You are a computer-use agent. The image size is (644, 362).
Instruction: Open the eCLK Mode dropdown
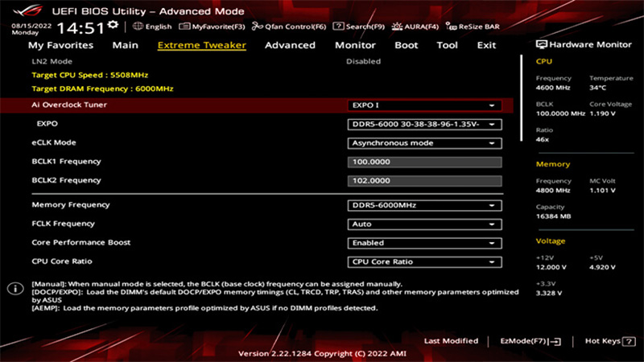(424, 143)
